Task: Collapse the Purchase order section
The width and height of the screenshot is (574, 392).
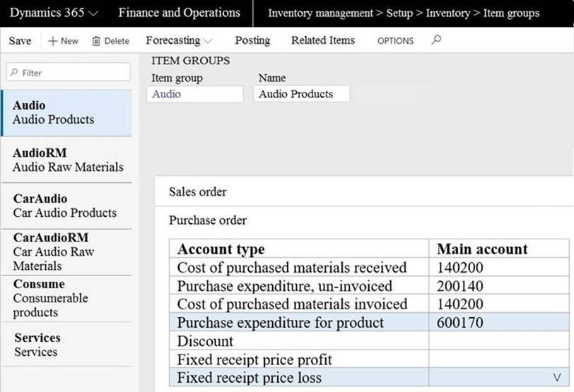Action: [x=208, y=220]
